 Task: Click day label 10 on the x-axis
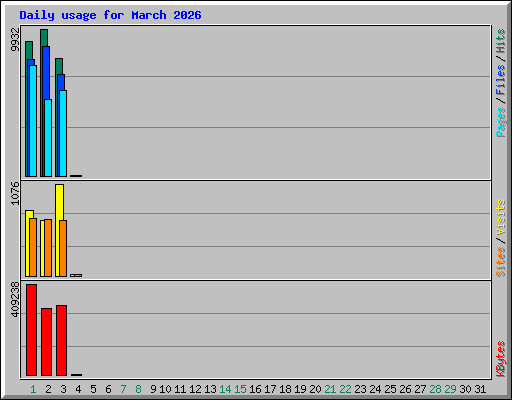coord(165,389)
